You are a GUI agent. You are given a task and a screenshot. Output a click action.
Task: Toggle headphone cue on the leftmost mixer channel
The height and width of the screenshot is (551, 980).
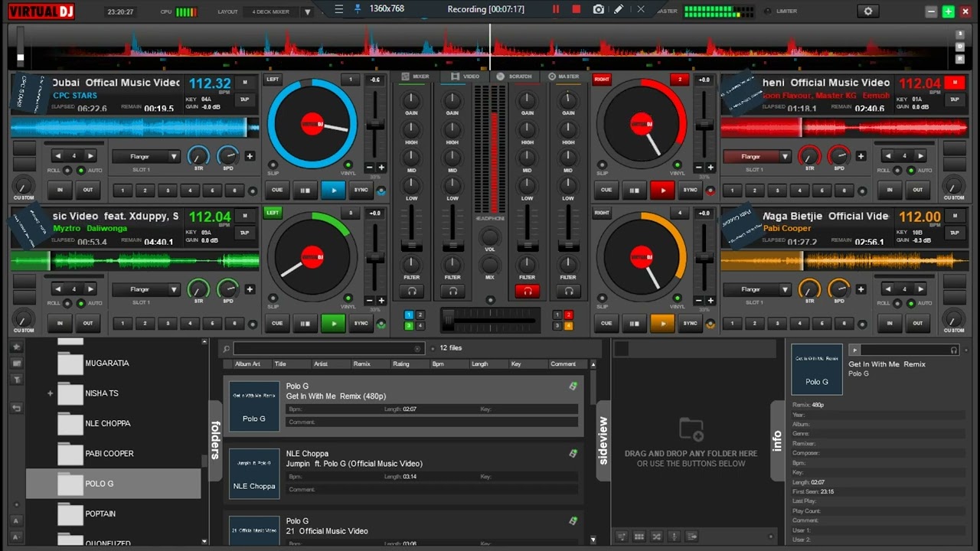(x=411, y=291)
